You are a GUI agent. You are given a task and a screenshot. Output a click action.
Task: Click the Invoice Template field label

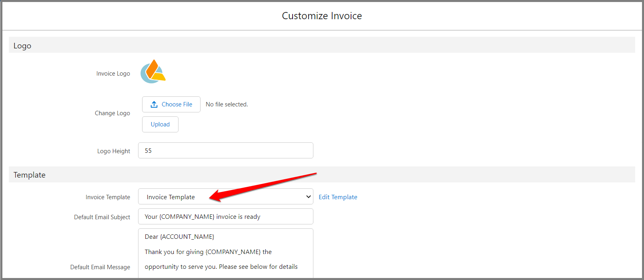click(108, 197)
